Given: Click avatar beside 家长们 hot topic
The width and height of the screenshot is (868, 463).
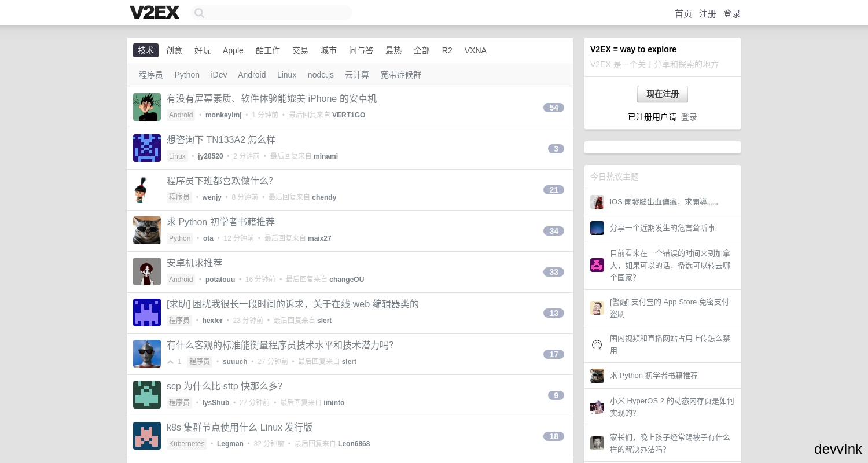Looking at the screenshot, I should pyautogui.click(x=597, y=443).
